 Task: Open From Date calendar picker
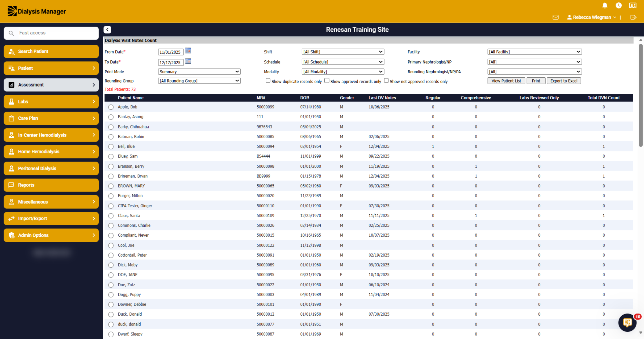(188, 51)
